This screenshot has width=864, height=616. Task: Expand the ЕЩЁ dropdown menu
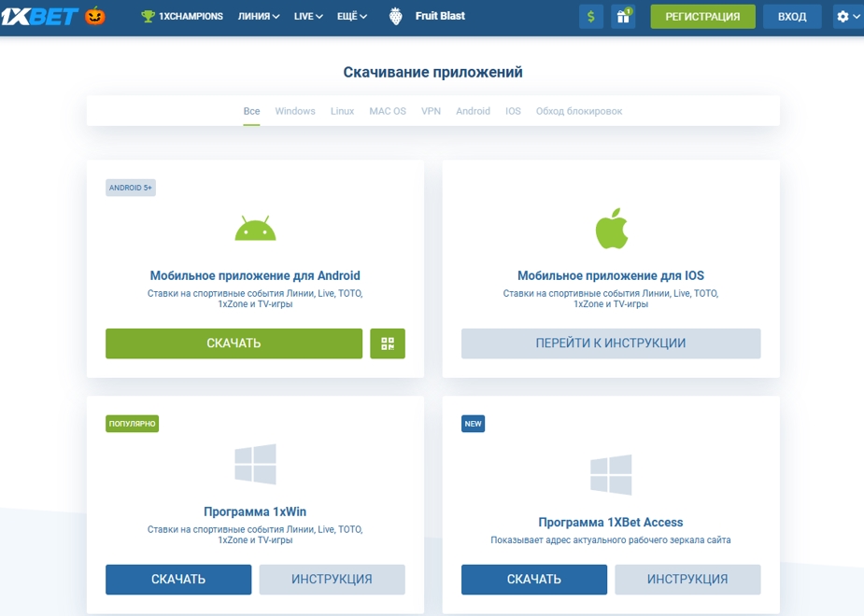[352, 17]
